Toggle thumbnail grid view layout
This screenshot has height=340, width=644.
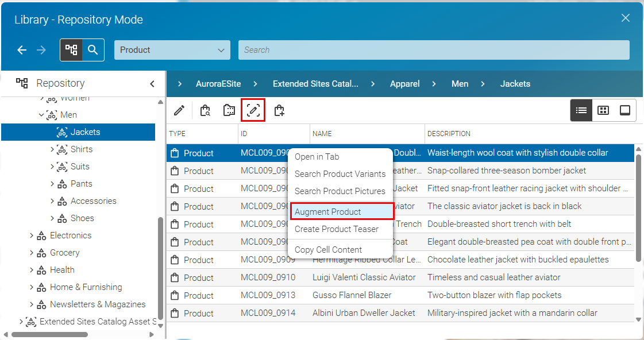point(603,110)
